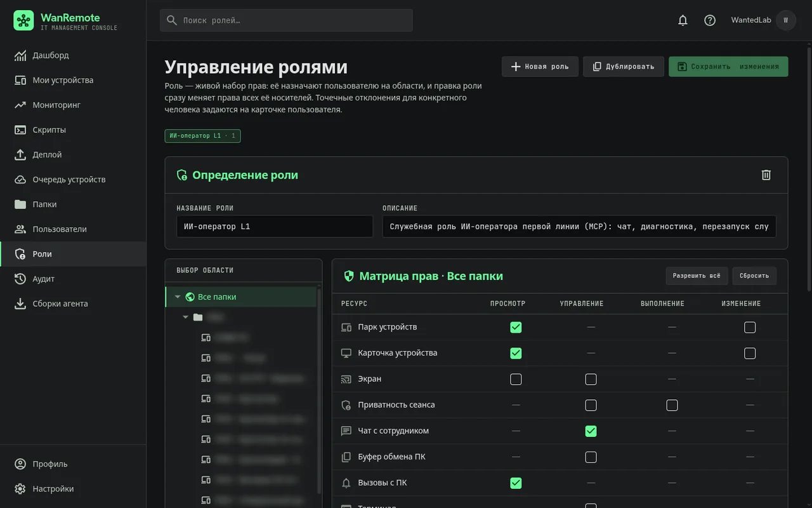The width and height of the screenshot is (812, 508).
Task: Collapse the Все папки tree arrow
Action: click(x=178, y=297)
